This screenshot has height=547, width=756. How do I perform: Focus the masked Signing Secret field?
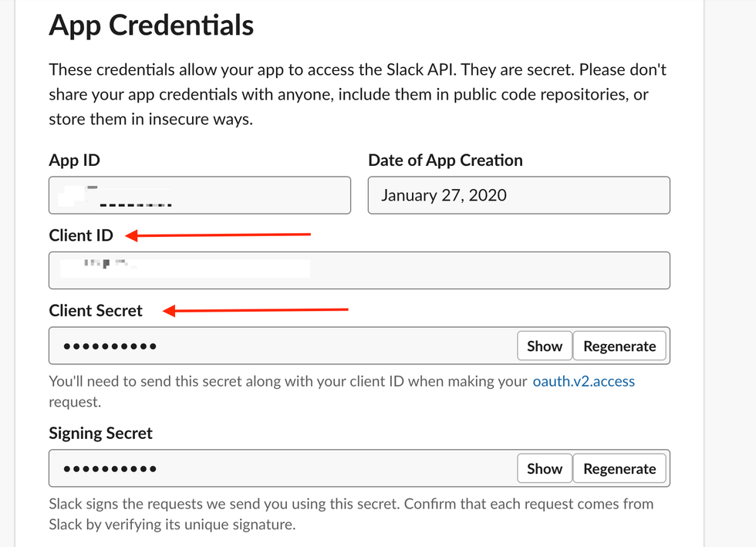tap(282, 469)
